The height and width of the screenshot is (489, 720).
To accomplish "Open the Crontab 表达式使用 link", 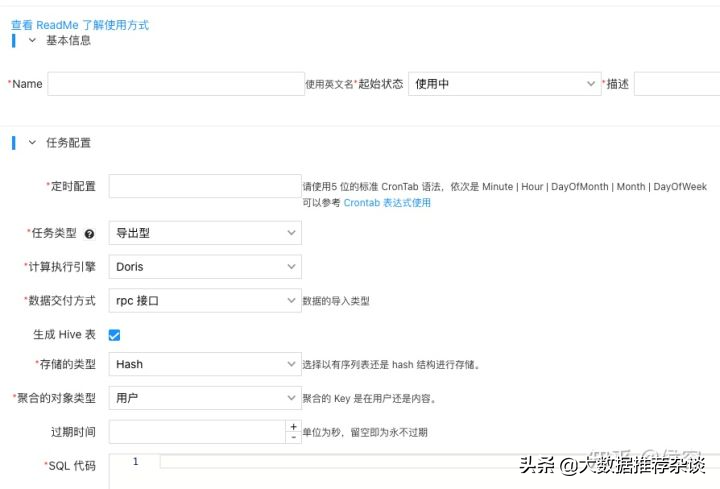I will point(387,202).
